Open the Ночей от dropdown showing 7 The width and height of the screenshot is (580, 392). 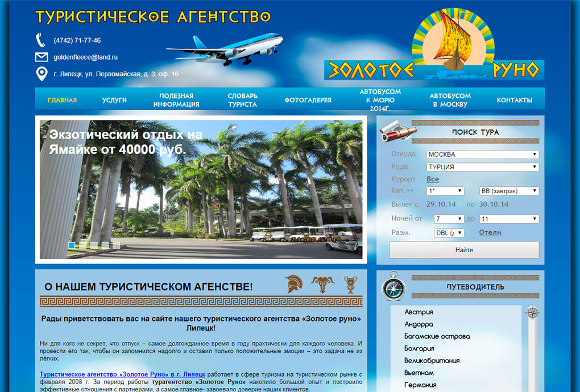point(449,219)
